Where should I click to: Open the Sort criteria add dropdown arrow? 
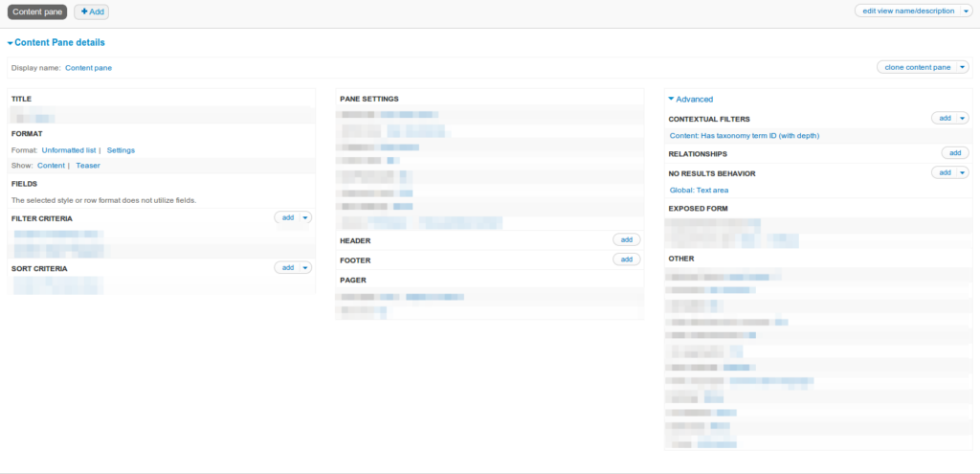(x=305, y=267)
